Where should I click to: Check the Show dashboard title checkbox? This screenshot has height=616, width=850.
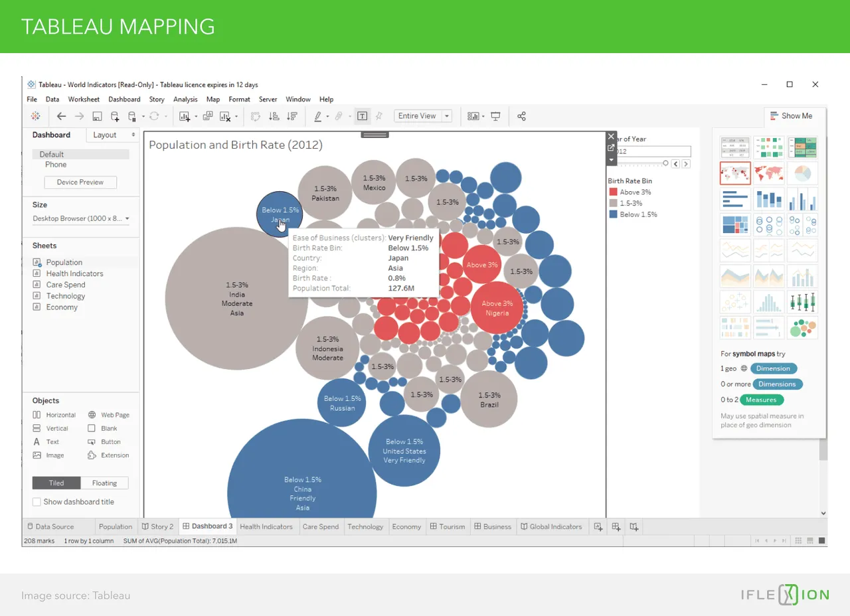[x=37, y=502]
